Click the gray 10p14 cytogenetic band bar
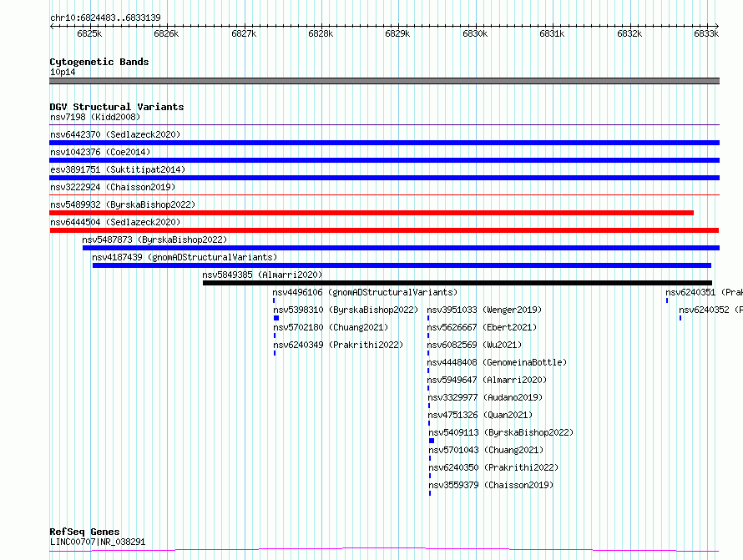743x560 pixels. (384, 81)
